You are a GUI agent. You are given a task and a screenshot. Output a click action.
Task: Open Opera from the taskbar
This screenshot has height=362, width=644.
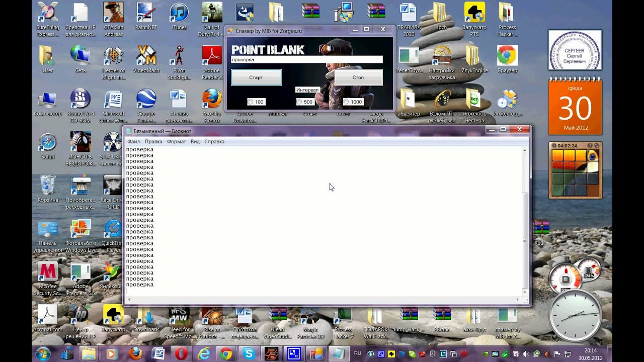tap(181, 353)
